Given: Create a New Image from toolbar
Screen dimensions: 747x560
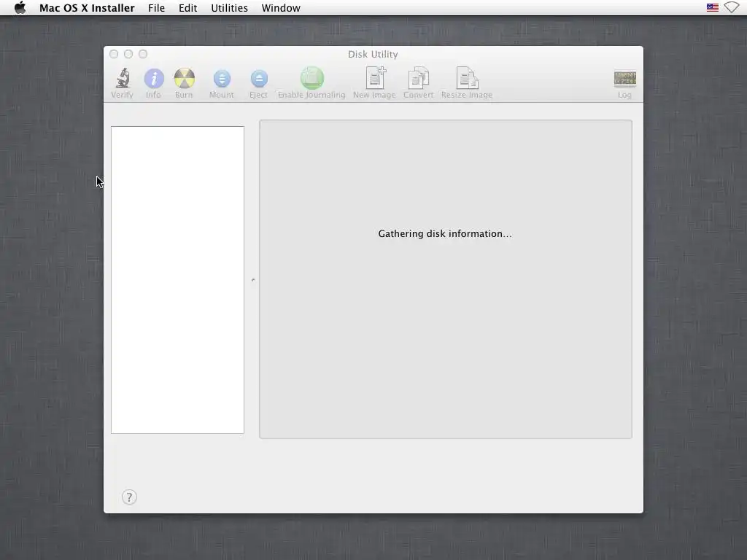Looking at the screenshot, I should 376,77.
